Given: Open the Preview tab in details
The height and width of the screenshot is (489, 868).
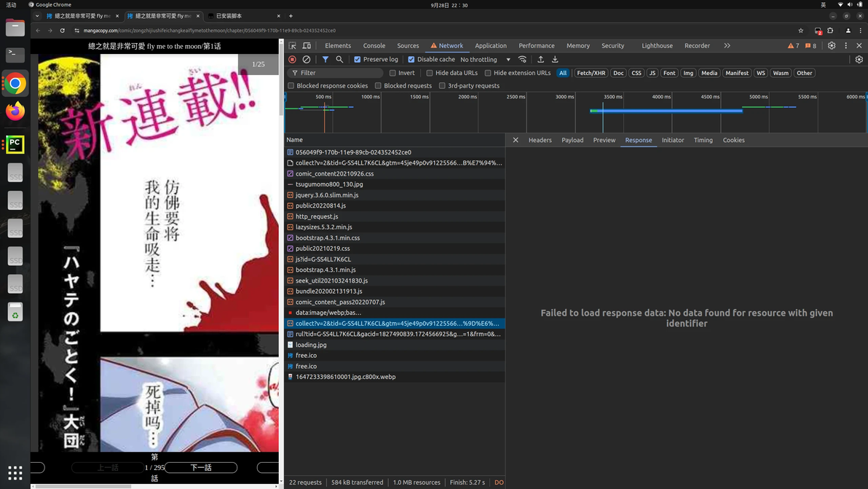Looking at the screenshot, I should pyautogui.click(x=604, y=140).
